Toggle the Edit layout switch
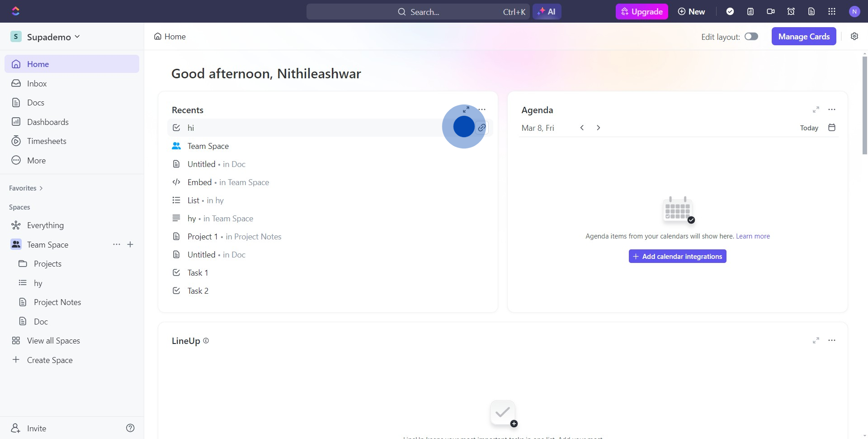The height and width of the screenshot is (439, 868). coord(751,37)
